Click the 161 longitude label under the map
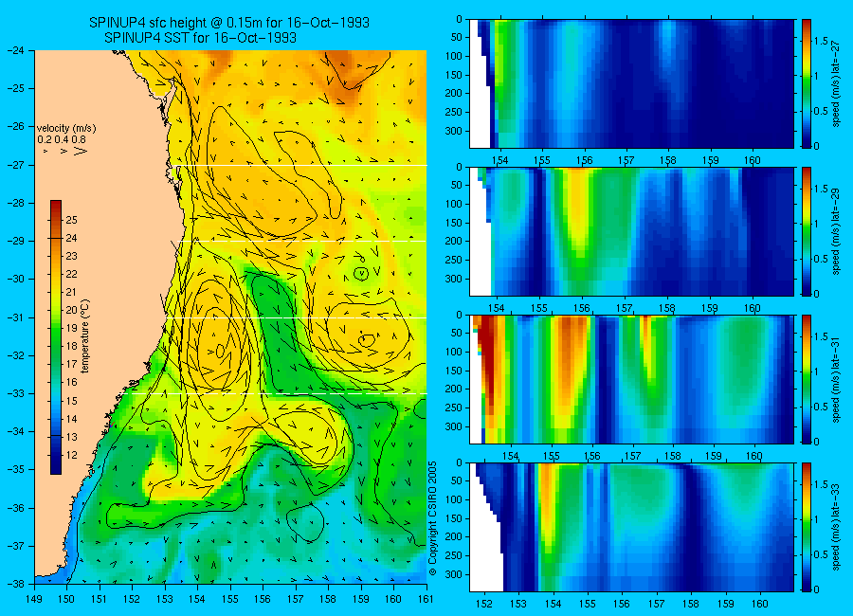Image resolution: width=853 pixels, height=616 pixels. 426,599
